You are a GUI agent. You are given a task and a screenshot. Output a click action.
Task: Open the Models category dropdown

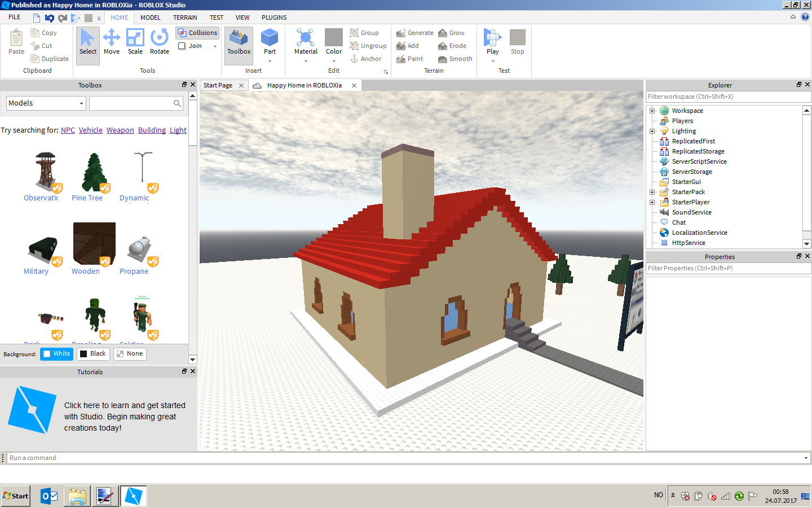pos(46,103)
